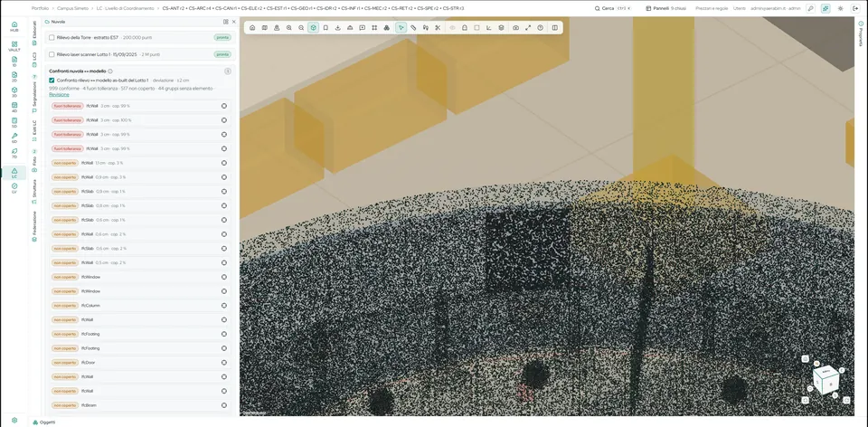868x427 pixels.
Task: Activate the ruler measure tool
Action: pyautogui.click(x=413, y=28)
